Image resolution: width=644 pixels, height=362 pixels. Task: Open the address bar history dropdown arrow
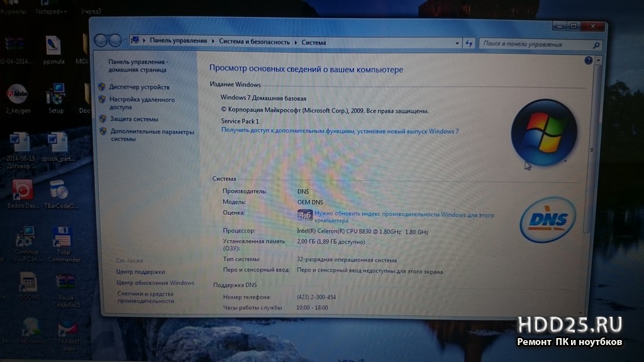click(457, 43)
